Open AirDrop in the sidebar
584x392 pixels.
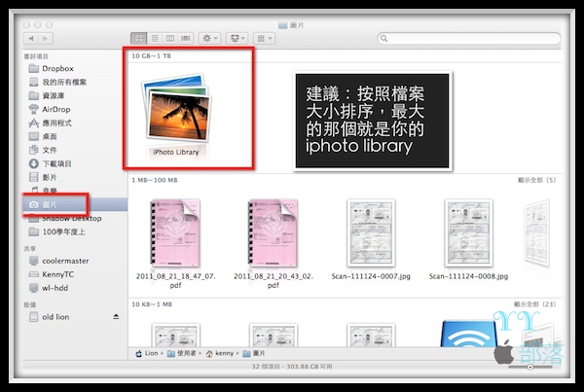[50, 109]
